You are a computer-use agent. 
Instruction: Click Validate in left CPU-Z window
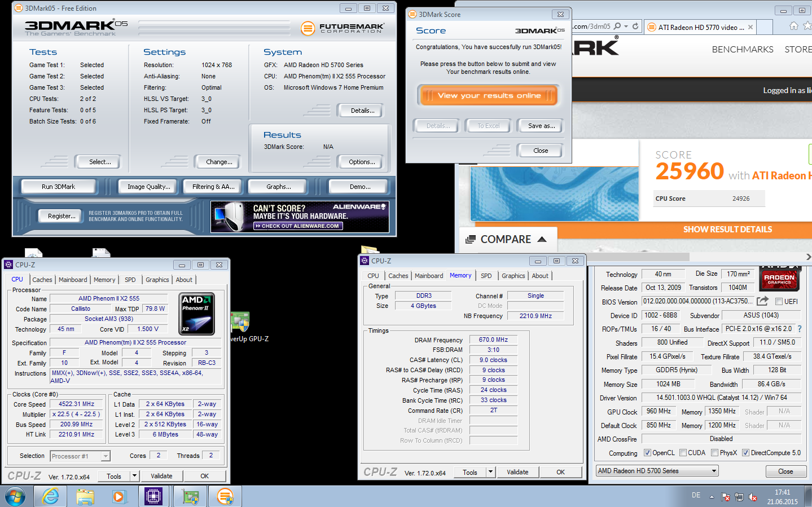(x=161, y=476)
